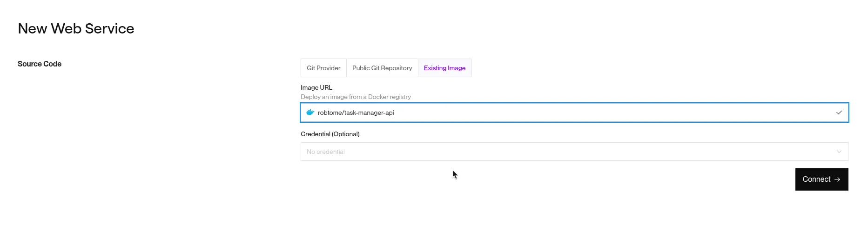Click the right arrow icon on Connect button
The width and height of the screenshot is (868, 225).
click(x=837, y=179)
